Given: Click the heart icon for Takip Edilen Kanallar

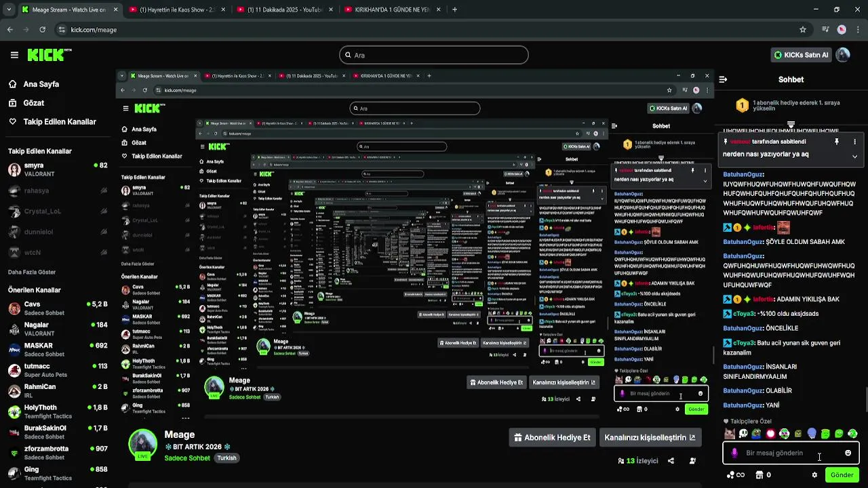Looking at the screenshot, I should [13, 122].
